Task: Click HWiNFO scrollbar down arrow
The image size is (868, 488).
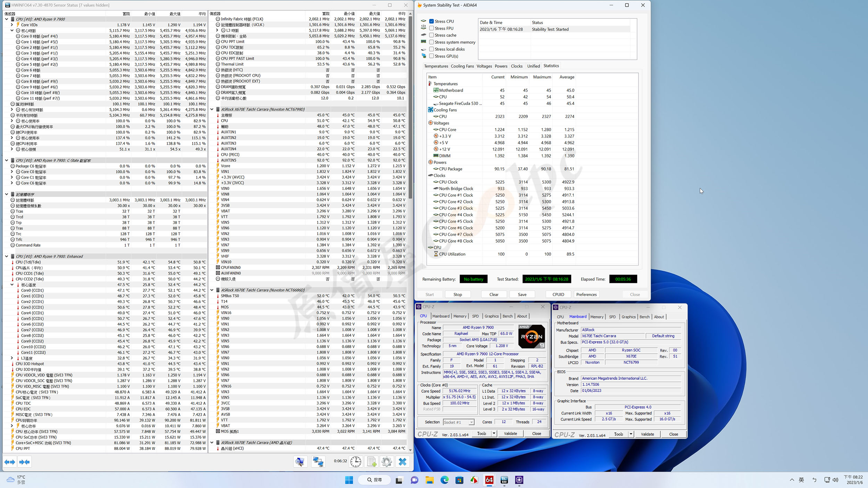Action: pos(410,450)
